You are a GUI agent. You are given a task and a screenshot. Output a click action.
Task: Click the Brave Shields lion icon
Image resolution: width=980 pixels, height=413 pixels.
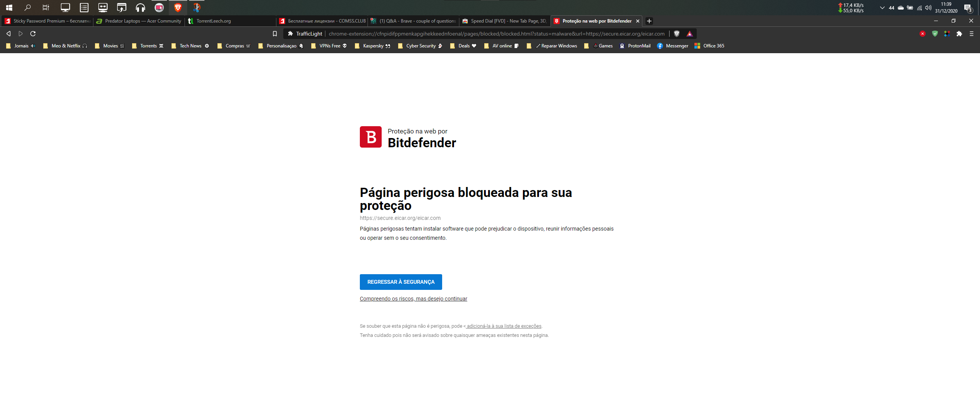[x=676, y=34]
